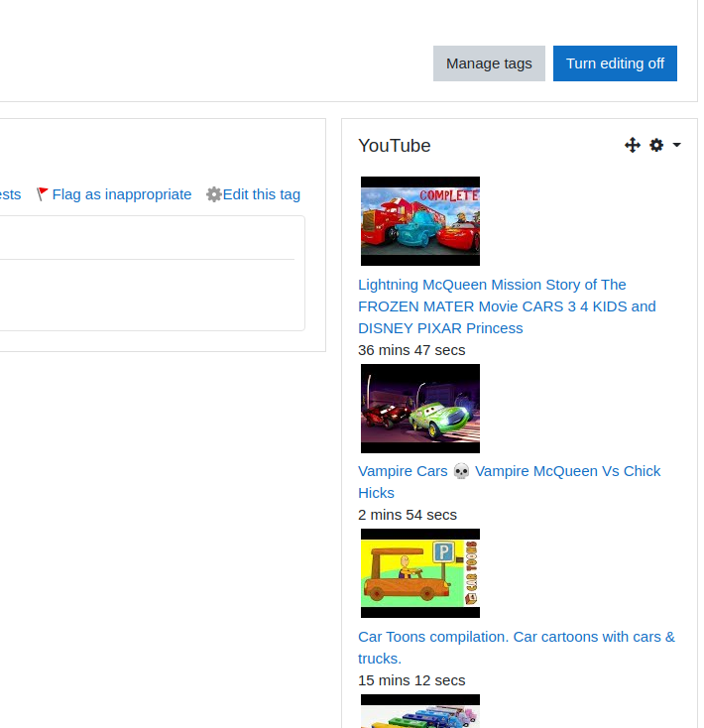Open Lightning McQueen video thumbnail
This screenshot has width=704, height=728.
tap(420, 221)
